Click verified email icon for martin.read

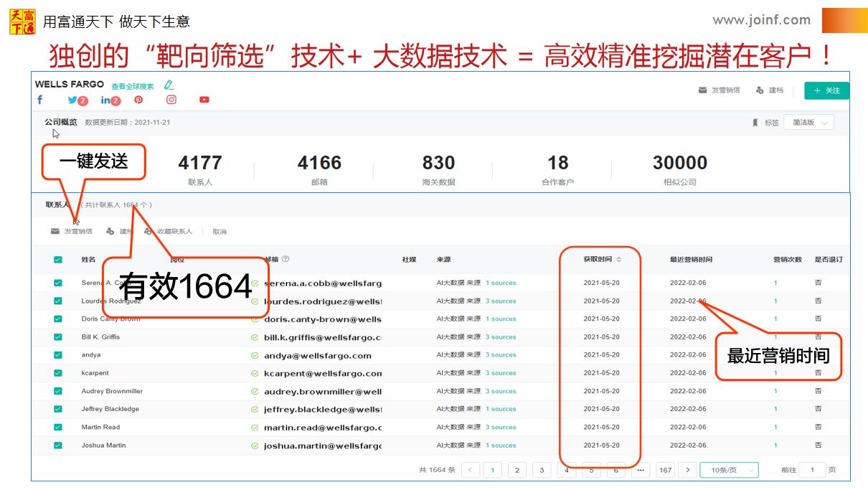tap(255, 428)
